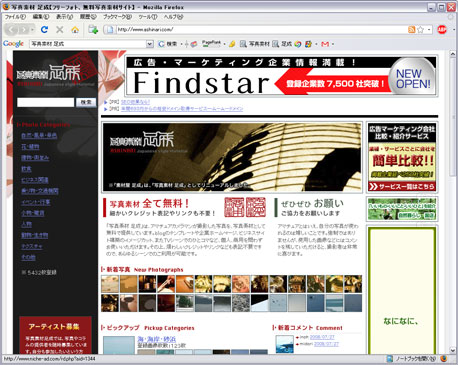Expand the address bar history dropdown arrow
The height and width of the screenshot is (365, 458).
(429, 30)
